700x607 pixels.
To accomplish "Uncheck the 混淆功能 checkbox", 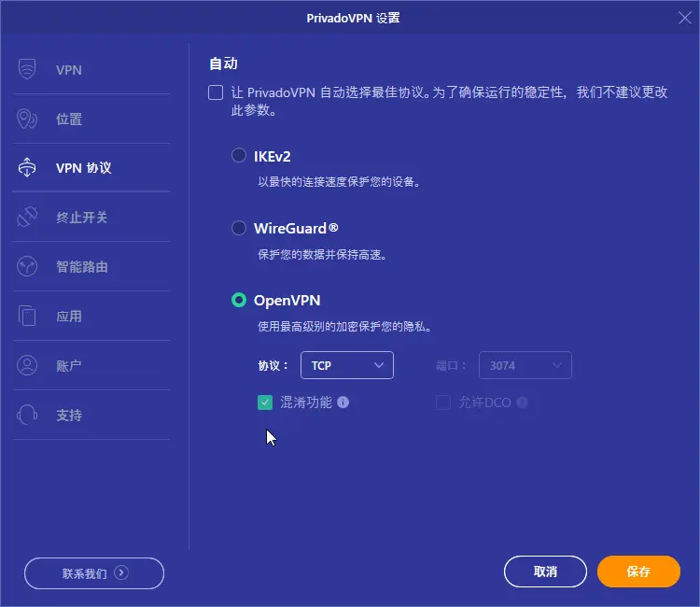I will [x=265, y=402].
